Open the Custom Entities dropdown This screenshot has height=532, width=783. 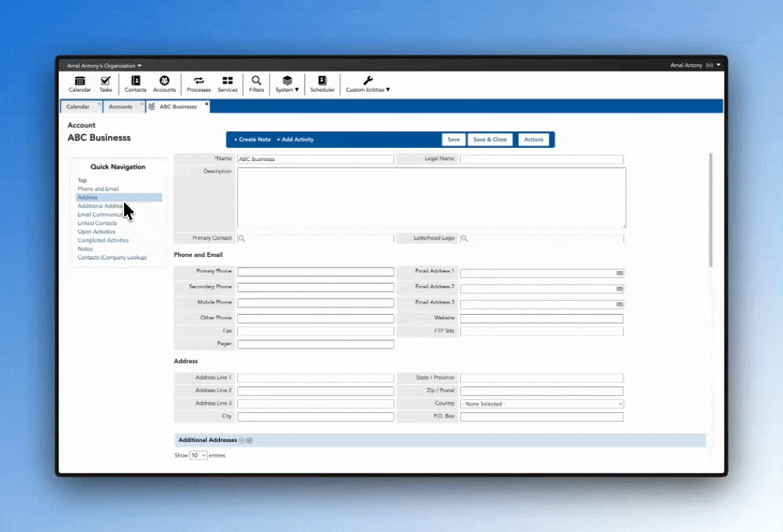click(368, 83)
